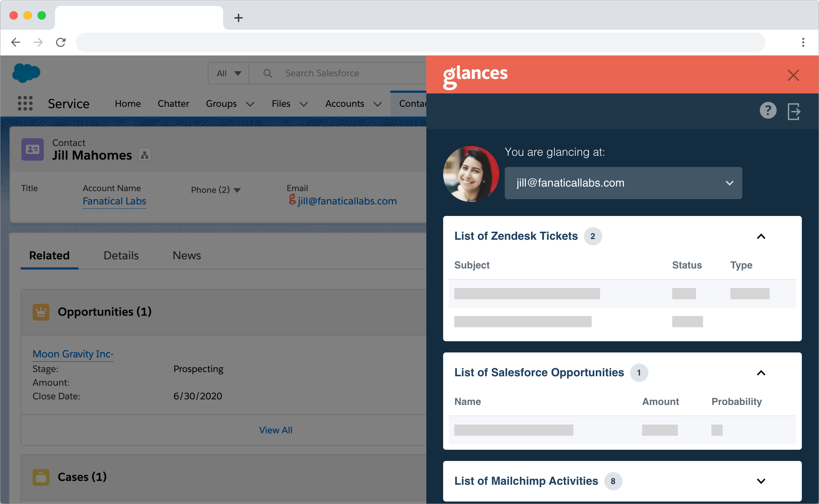
Task: Click the macOS red close button
Action: (14, 15)
